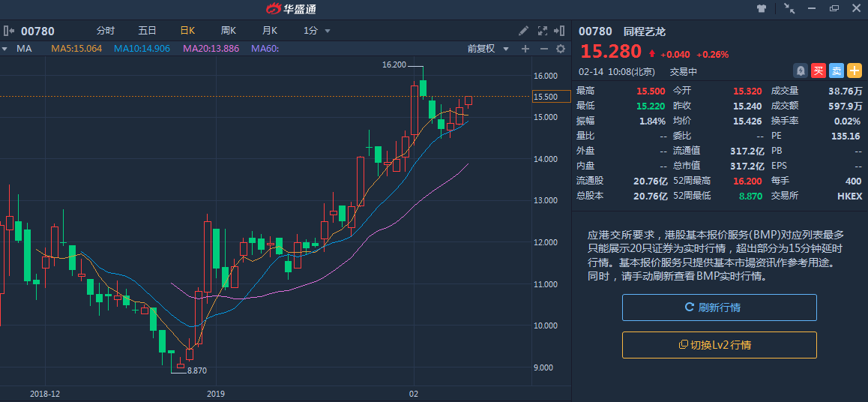Select the 月K monthly chart tab
Image resolution: width=868 pixels, height=402 pixels.
pyautogui.click(x=269, y=31)
